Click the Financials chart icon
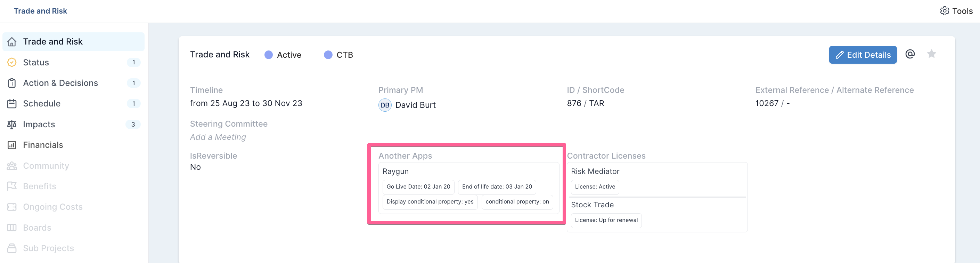This screenshot has width=980, height=263. click(12, 145)
